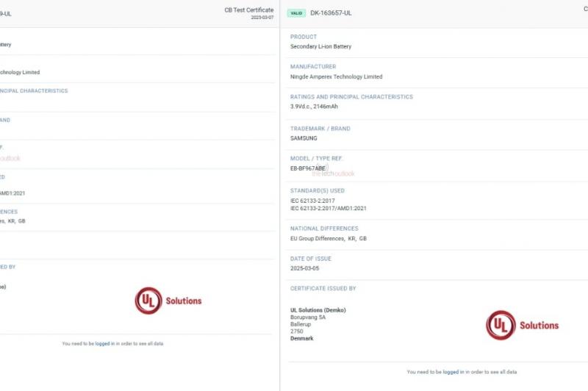This screenshot has height=391, width=588.
Task: Open the 'logged' link in left certificate footer
Action: pyautogui.click(x=102, y=343)
